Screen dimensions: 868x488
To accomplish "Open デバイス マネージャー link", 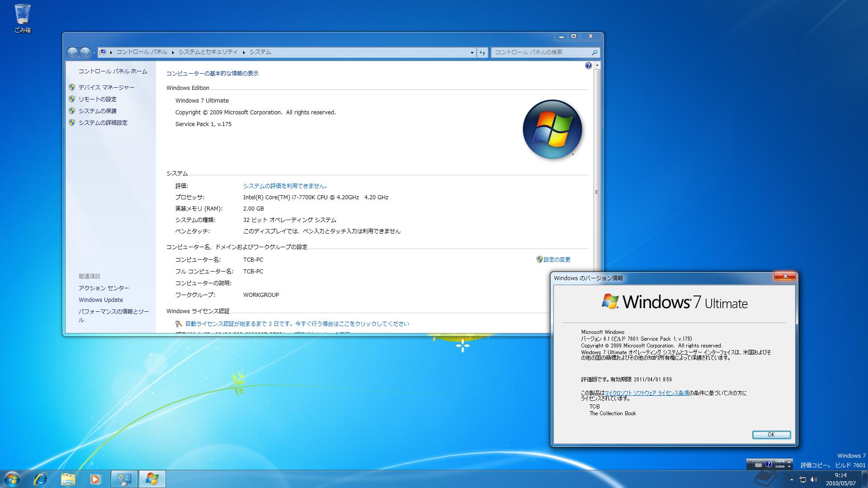I will pyautogui.click(x=107, y=88).
